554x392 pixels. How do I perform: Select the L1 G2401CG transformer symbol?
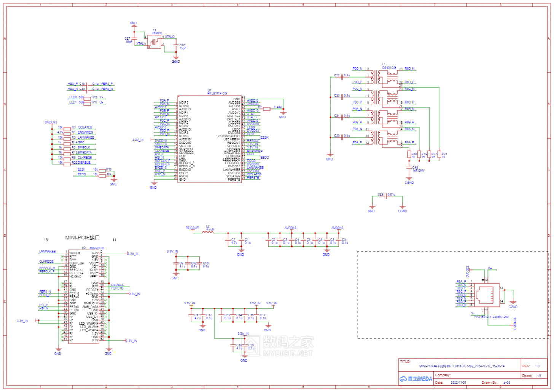(x=384, y=107)
